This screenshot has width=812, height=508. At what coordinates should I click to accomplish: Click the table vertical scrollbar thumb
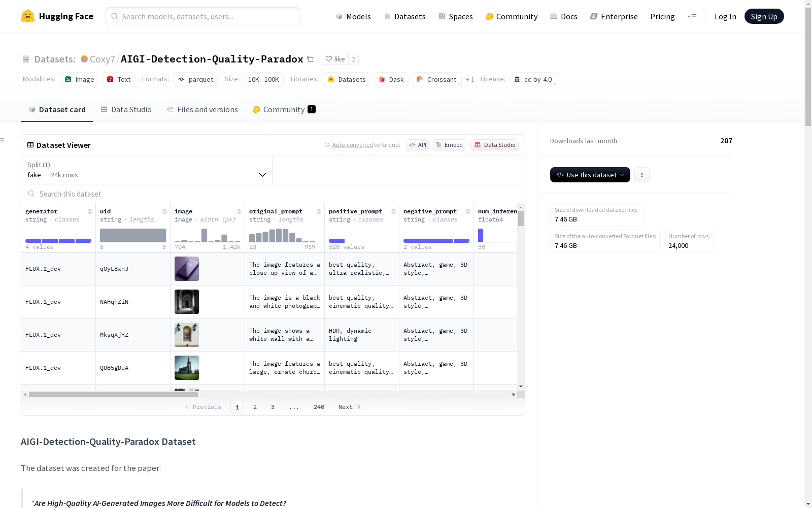pos(521,218)
